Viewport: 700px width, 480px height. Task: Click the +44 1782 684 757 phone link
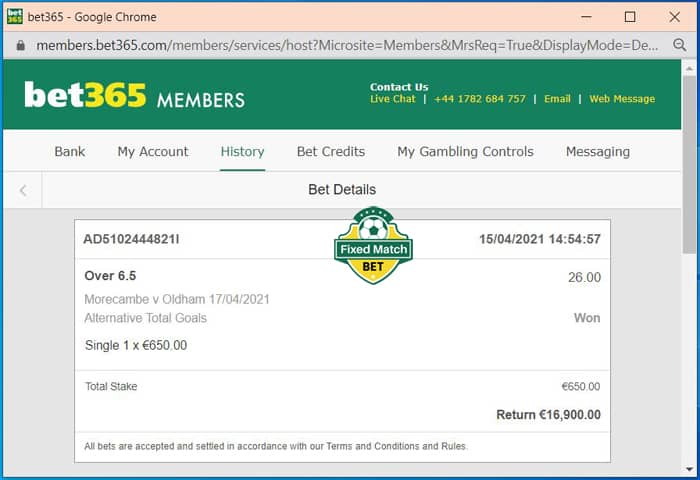pos(479,99)
